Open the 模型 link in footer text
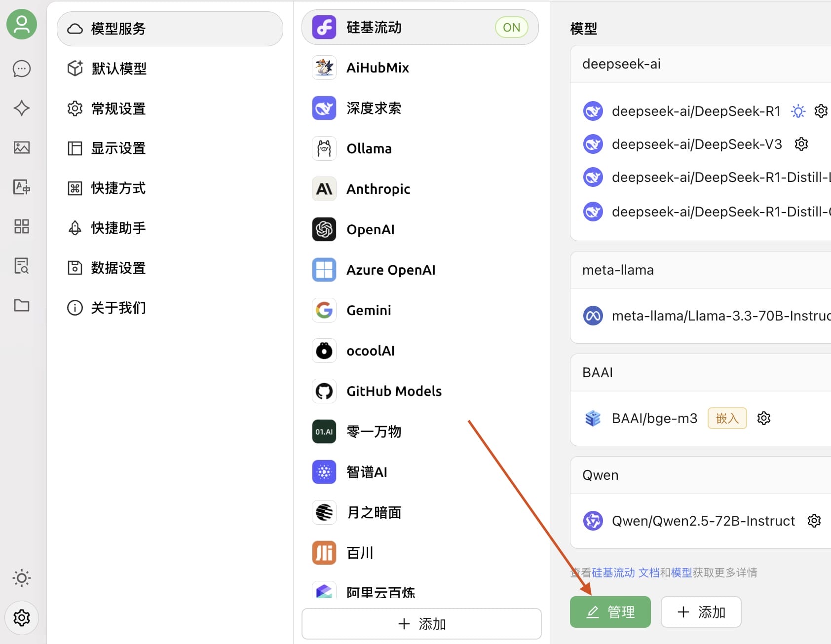Screen dimensions: 831x644 coord(681,572)
